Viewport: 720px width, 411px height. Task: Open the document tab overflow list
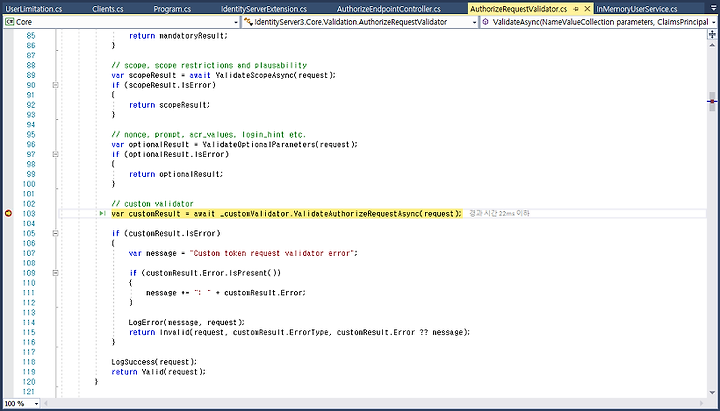[712, 9]
